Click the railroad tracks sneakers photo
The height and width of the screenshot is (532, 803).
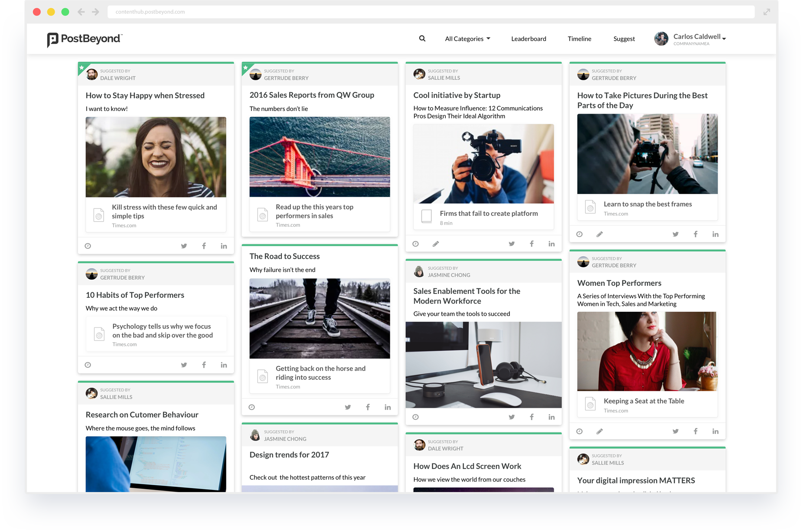(x=320, y=318)
